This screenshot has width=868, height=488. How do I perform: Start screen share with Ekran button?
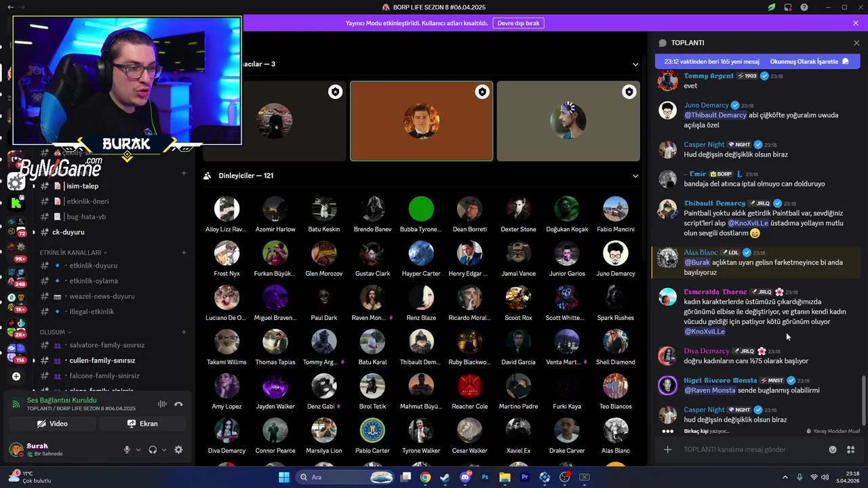(x=142, y=424)
